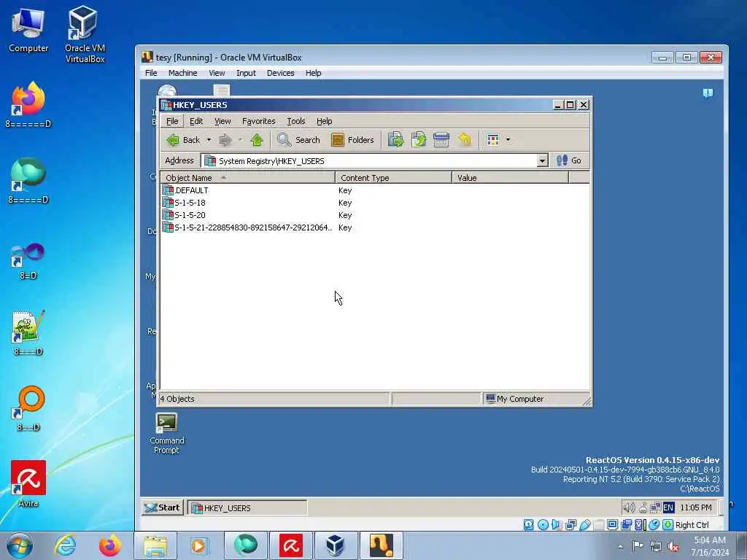This screenshot has width=747, height=560.
Task: Click the Views icon in toolbar
Action: click(493, 140)
